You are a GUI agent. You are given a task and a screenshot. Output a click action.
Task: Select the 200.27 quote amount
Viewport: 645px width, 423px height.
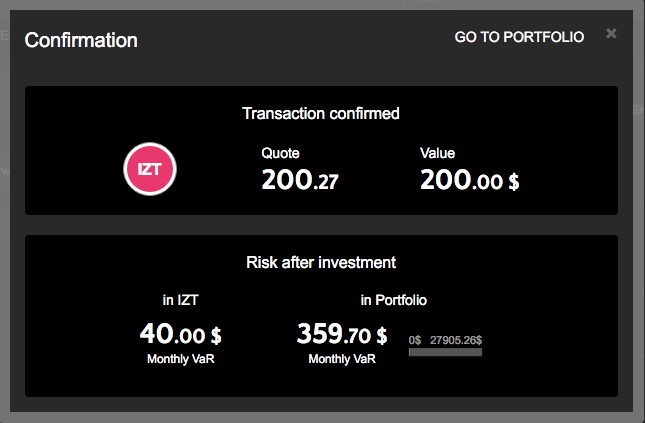point(299,180)
